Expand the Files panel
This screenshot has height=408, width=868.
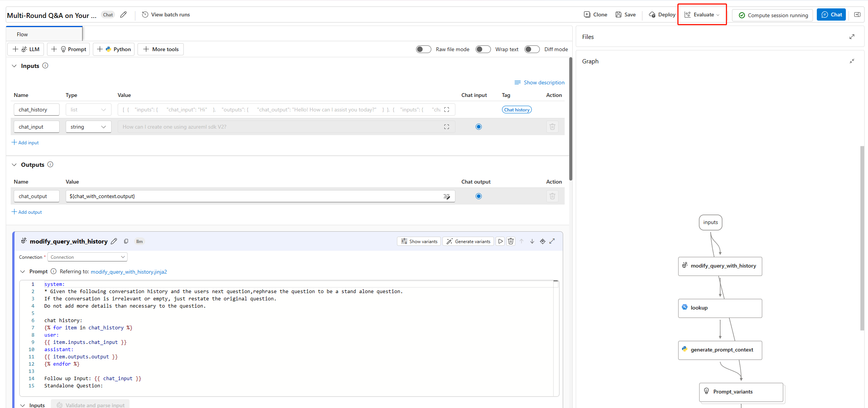pos(852,37)
